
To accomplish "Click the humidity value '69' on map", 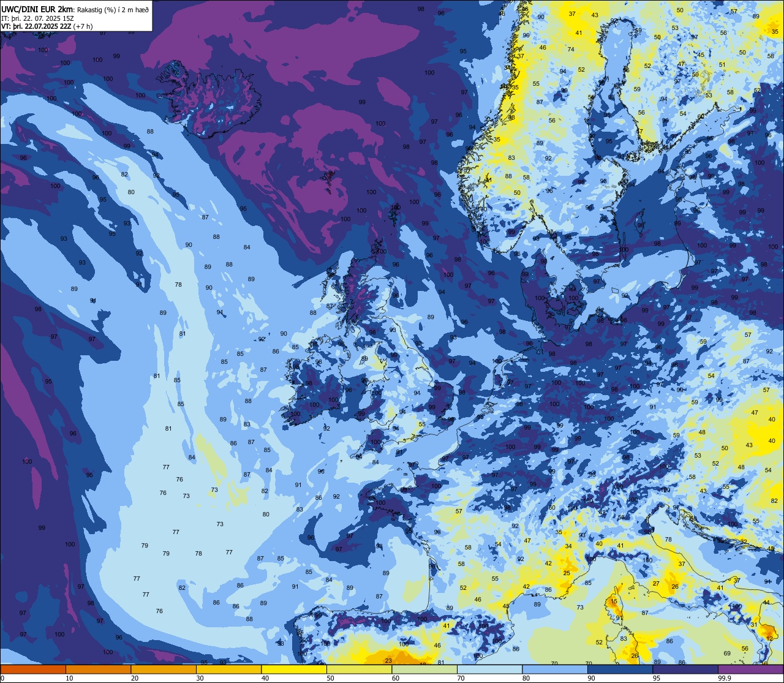I will point(727,654).
